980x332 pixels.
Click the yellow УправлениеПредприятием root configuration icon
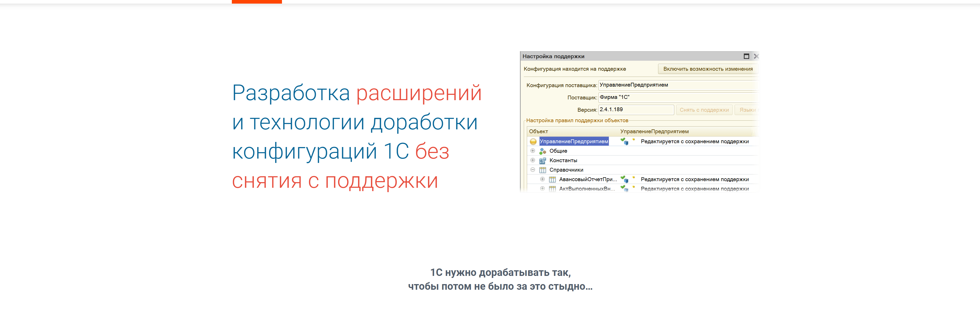pos(533,142)
